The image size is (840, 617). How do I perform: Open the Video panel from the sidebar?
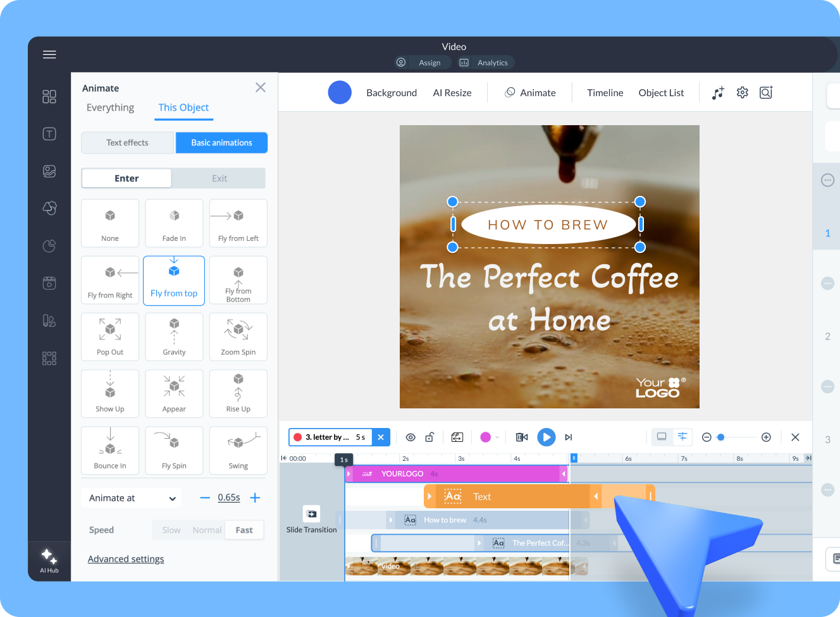(49, 283)
